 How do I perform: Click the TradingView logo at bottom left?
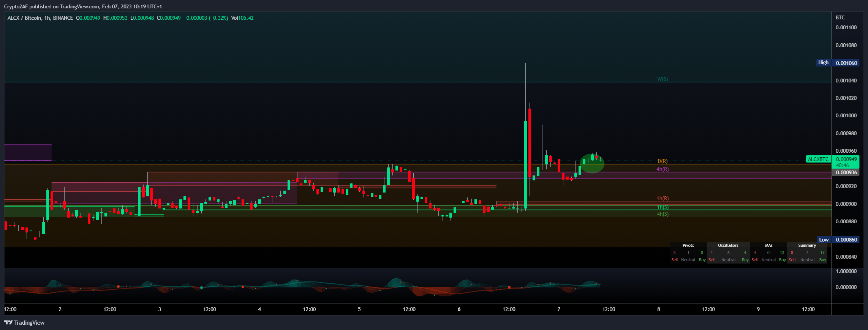24,323
